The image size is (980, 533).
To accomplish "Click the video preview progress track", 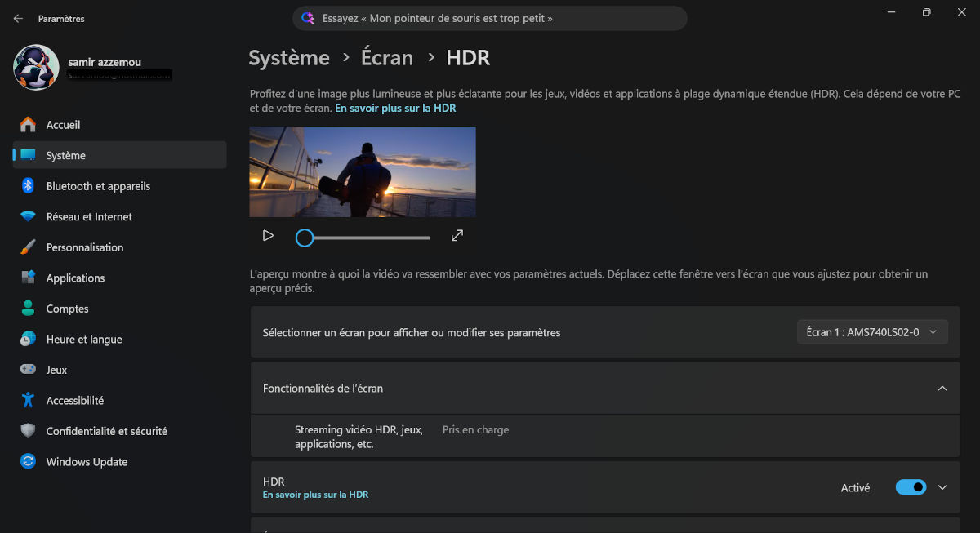I will [372, 238].
